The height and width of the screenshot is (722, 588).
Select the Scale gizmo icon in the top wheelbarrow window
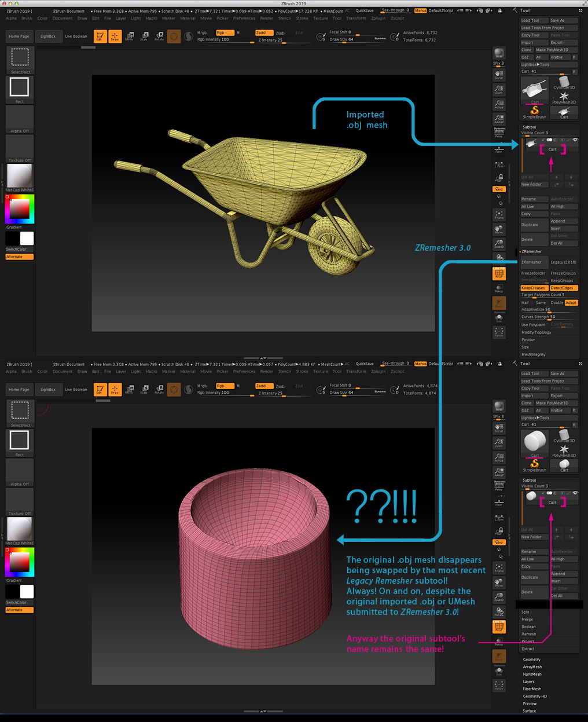click(144, 36)
